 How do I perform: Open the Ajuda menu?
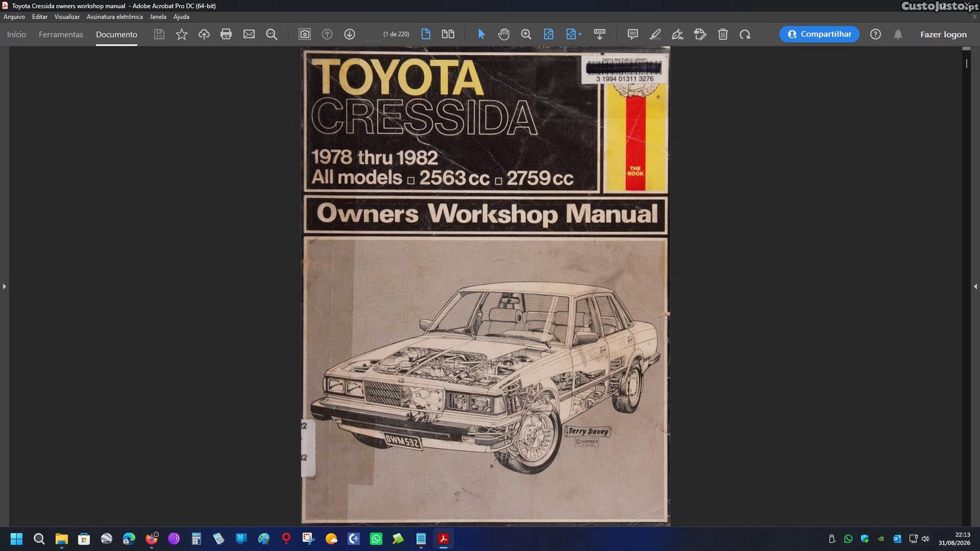[182, 17]
